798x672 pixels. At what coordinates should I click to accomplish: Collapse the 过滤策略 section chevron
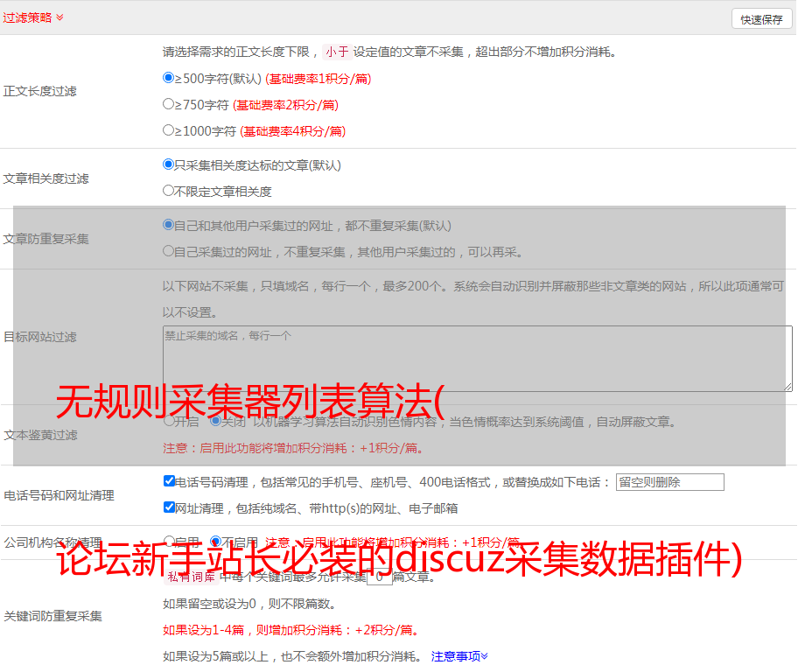[x=59, y=17]
